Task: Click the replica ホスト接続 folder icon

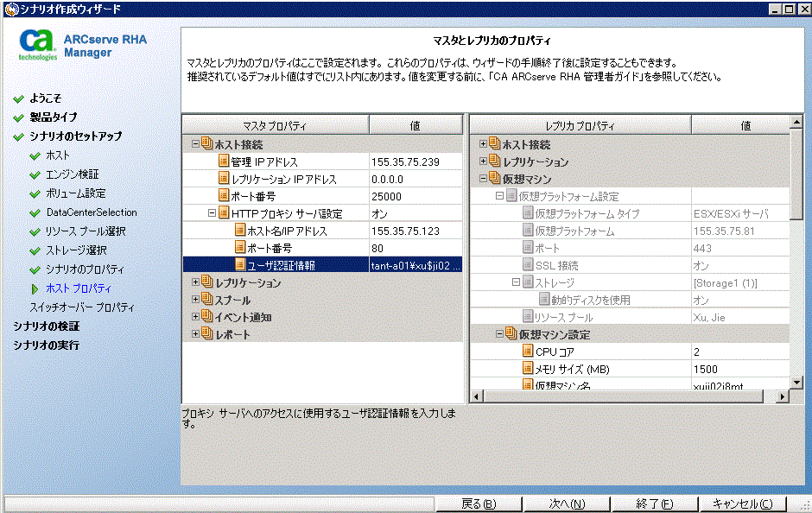Action: point(495,143)
